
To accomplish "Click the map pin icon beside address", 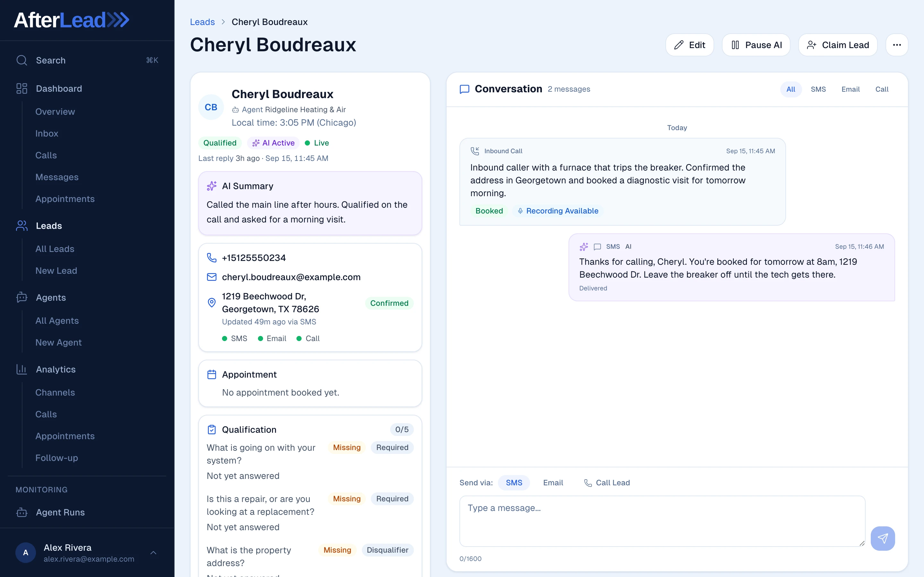I will click(x=211, y=303).
